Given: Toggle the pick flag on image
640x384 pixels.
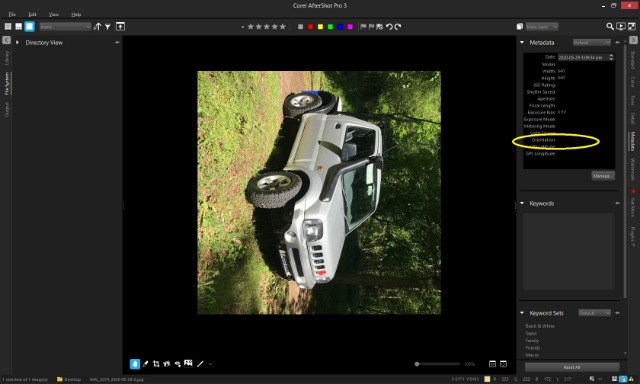Looking at the screenshot, I should point(363,27).
